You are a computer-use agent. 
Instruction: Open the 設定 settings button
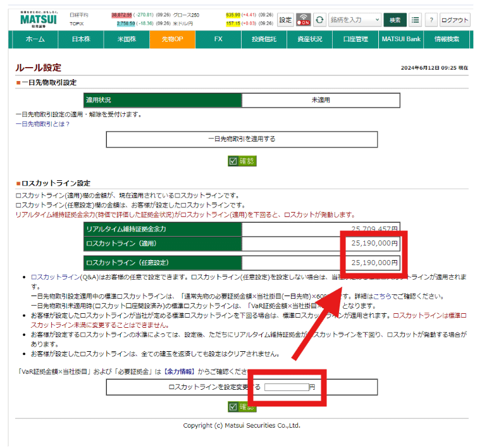point(286,20)
